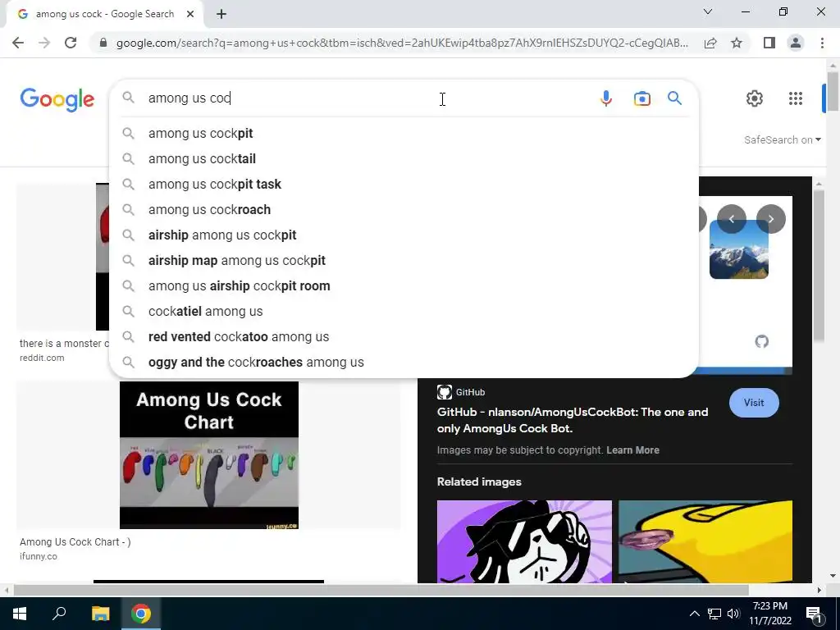Open the SafeSearch on dropdown
The width and height of the screenshot is (840, 630).
782,139
